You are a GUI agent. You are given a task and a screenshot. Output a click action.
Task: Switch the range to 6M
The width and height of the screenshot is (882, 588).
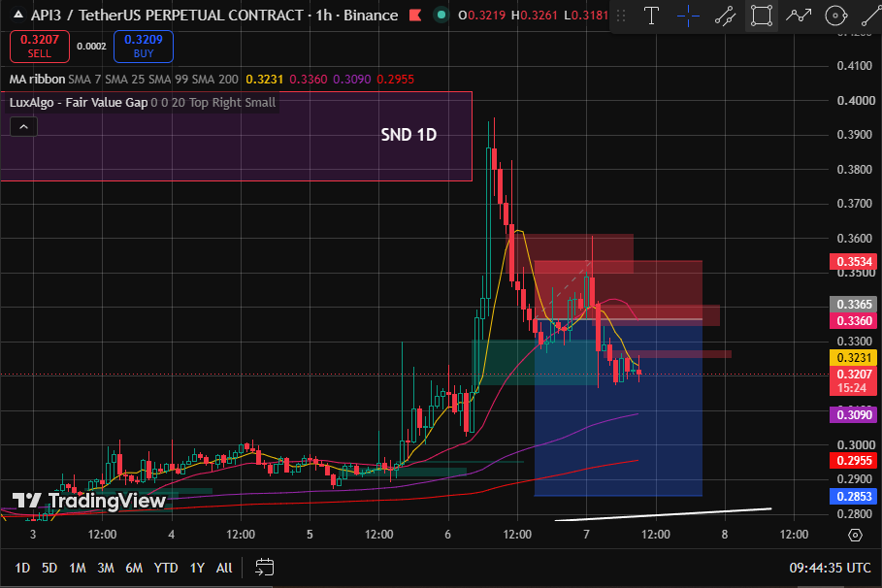click(x=134, y=568)
